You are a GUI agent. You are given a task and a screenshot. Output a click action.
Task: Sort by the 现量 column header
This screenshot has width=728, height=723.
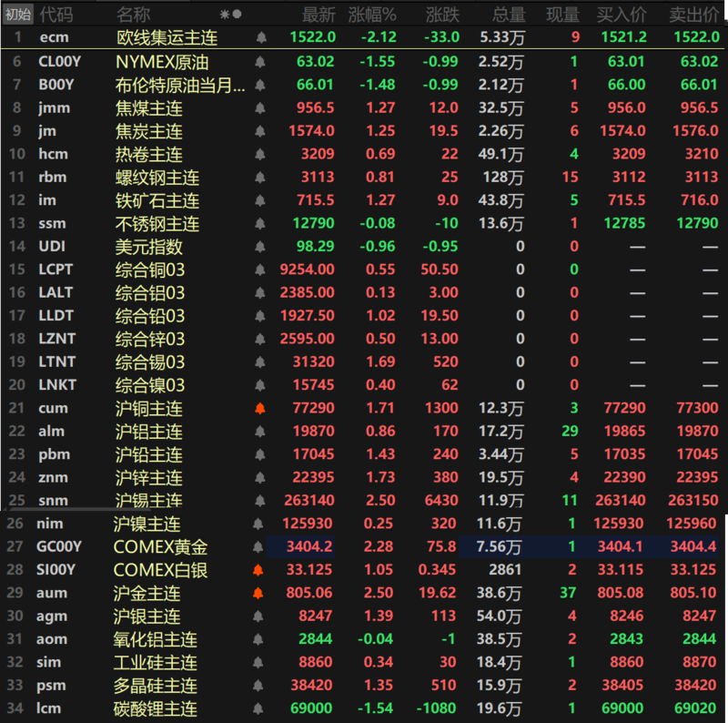pyautogui.click(x=562, y=15)
